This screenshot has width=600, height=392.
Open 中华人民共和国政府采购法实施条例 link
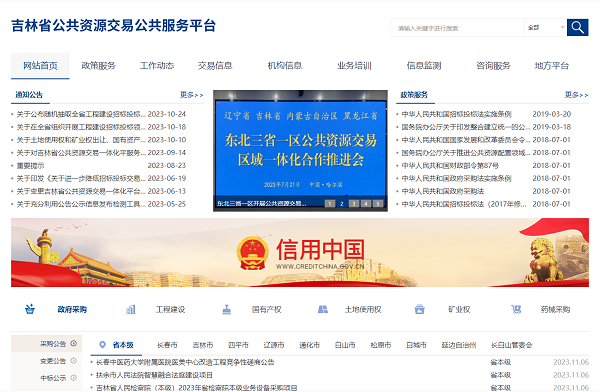tap(456, 178)
